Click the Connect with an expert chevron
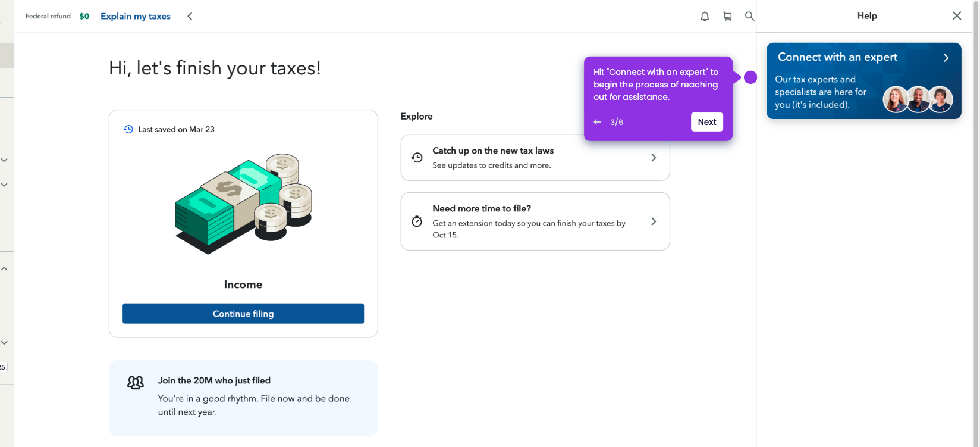Image resolution: width=980 pixels, height=447 pixels. point(946,58)
